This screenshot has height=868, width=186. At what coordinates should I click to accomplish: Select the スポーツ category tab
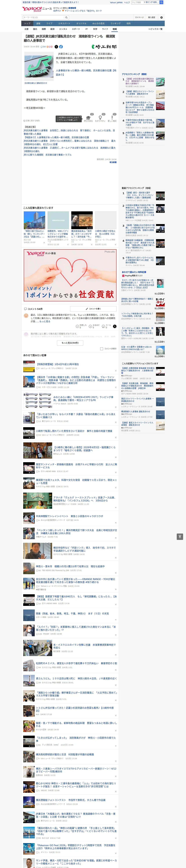[x=76, y=29]
